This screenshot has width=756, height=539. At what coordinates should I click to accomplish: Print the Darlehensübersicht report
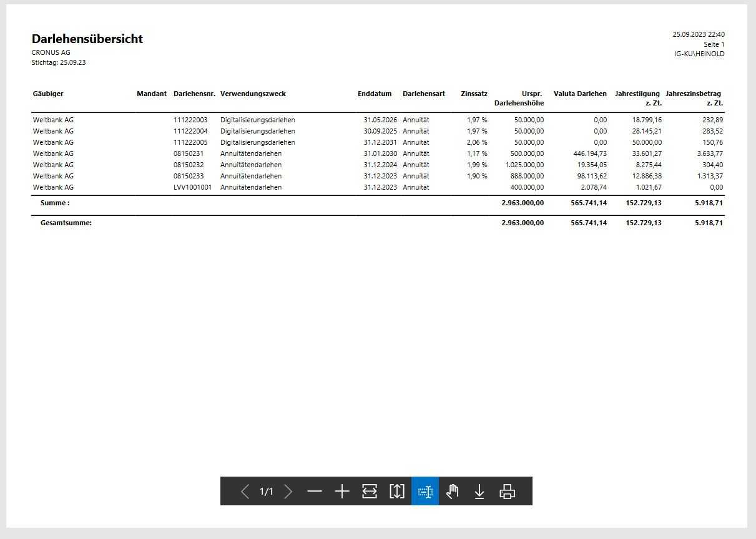(507, 492)
